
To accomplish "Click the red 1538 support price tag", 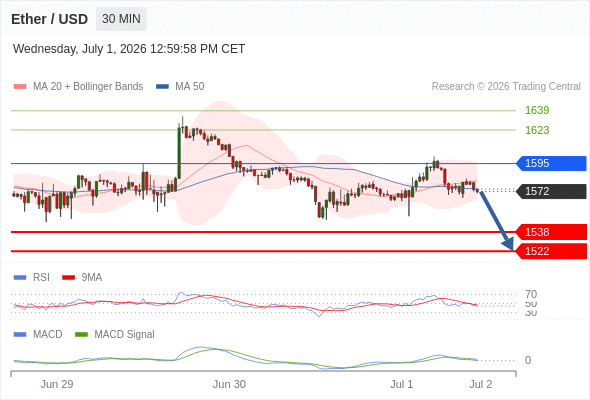I will click(x=551, y=232).
